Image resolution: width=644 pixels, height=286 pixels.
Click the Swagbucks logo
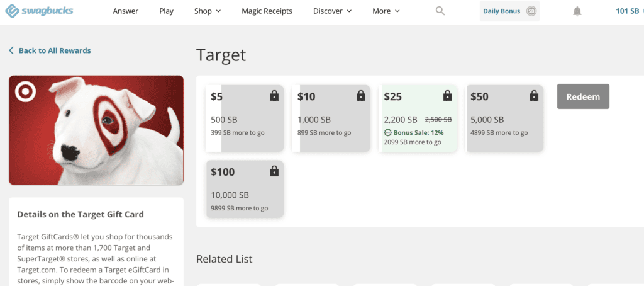[39, 11]
